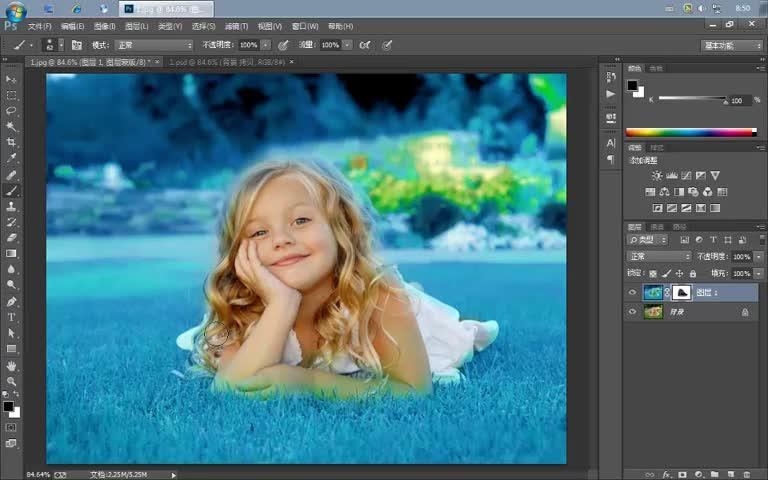
Task: Open the layer opacity arrow in Layers panel
Action: [759, 257]
